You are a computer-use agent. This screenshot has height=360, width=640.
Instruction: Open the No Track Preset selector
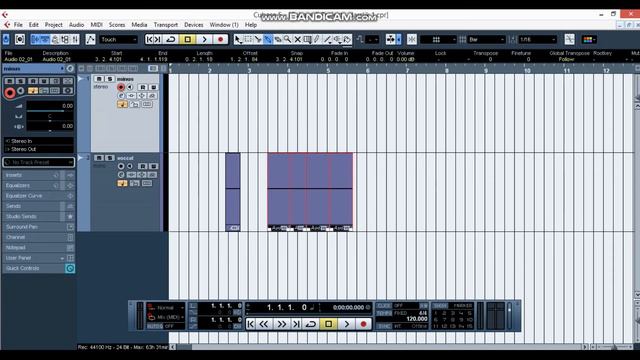(x=39, y=162)
